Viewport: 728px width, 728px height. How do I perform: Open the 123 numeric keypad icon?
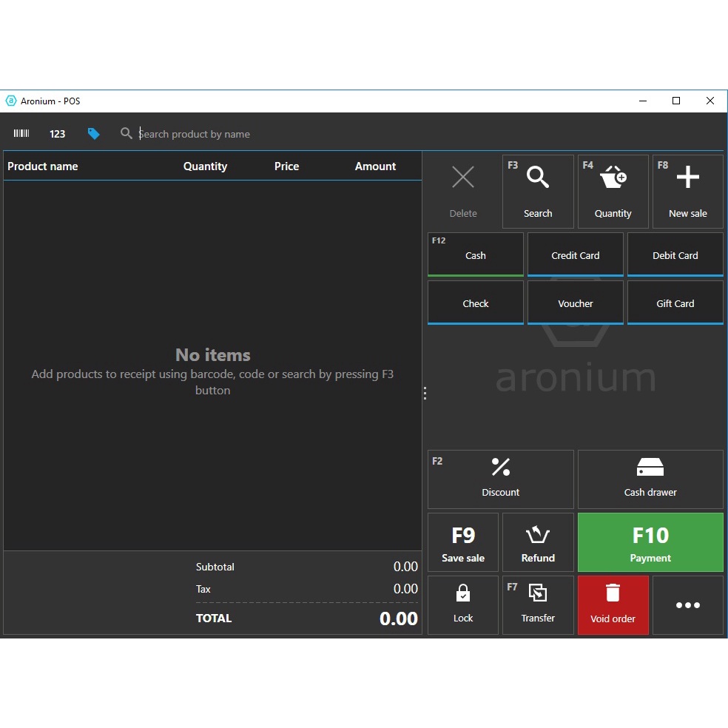[57, 134]
